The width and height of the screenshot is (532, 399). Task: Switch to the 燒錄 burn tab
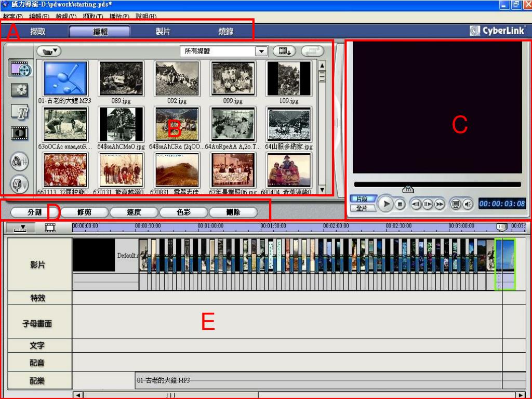coord(225,32)
